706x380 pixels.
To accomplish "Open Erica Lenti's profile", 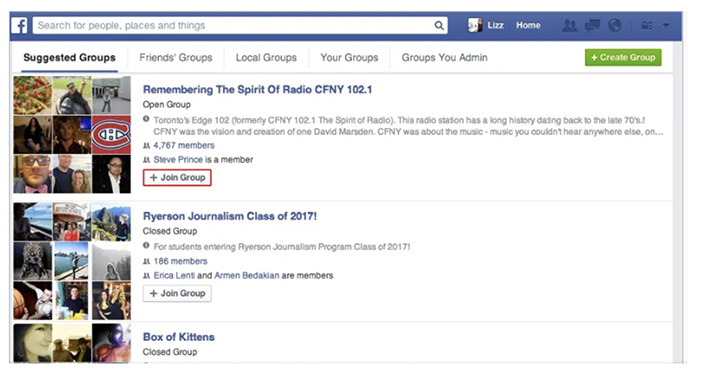I will point(174,275).
